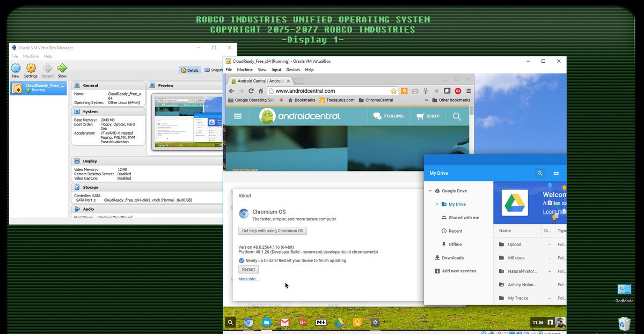Click the green Show arrow in VirtualBox Manager
The height and width of the screenshot is (334, 644).
[62, 70]
